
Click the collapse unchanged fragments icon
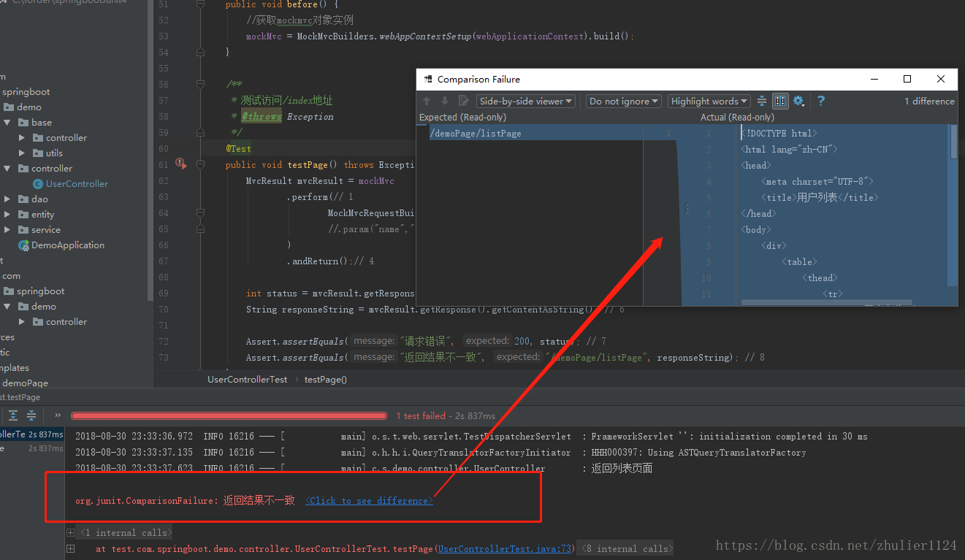pyautogui.click(x=762, y=101)
